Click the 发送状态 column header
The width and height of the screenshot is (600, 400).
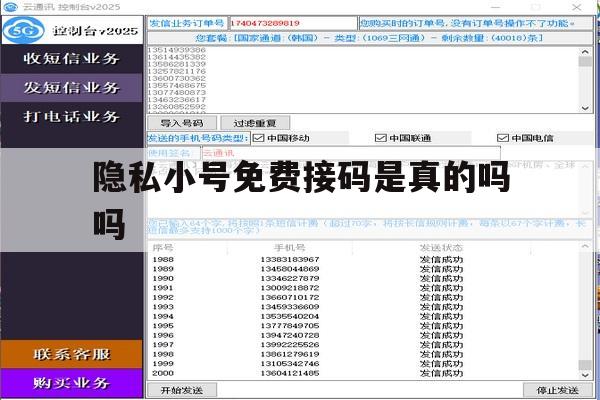click(441, 248)
